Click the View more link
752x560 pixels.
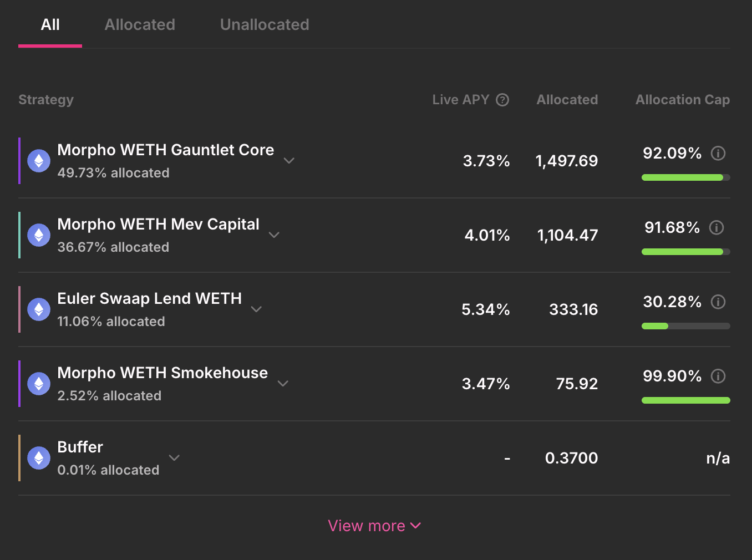pos(374,526)
